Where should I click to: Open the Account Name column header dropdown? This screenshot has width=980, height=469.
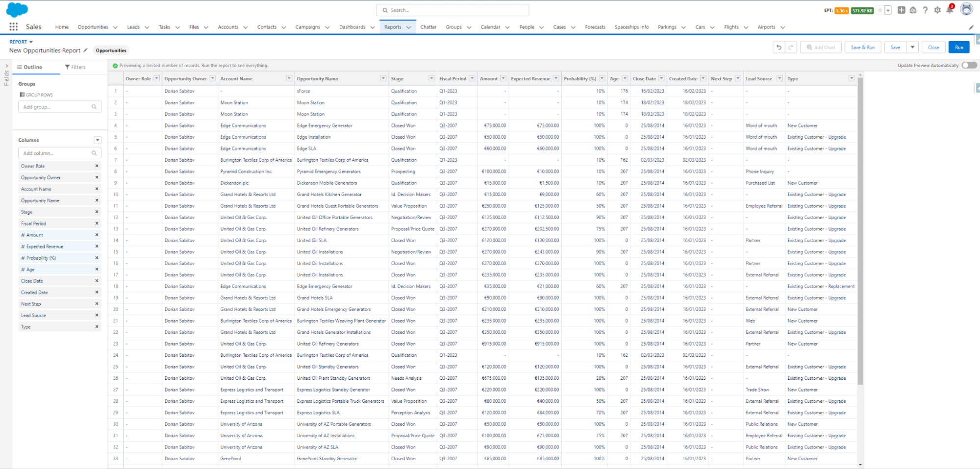point(289,78)
